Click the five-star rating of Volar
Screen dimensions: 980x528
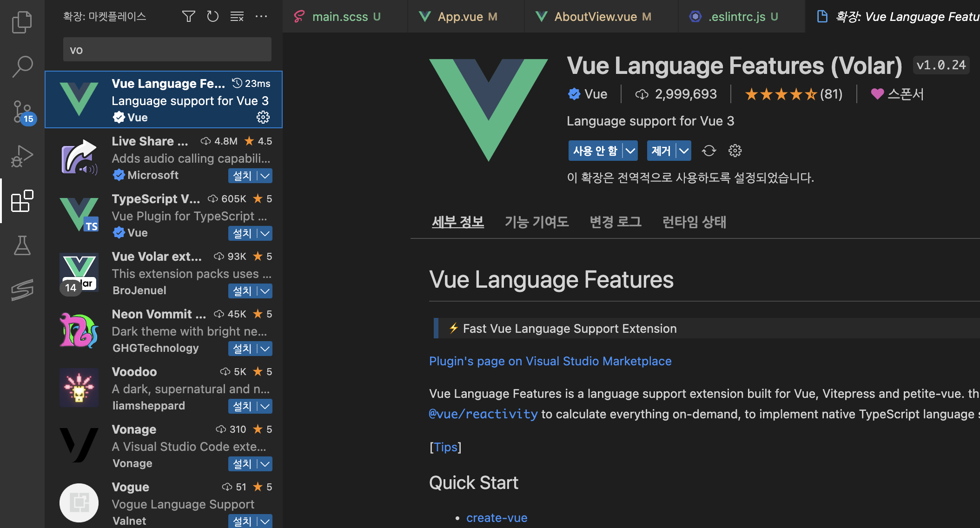pyautogui.click(x=781, y=94)
